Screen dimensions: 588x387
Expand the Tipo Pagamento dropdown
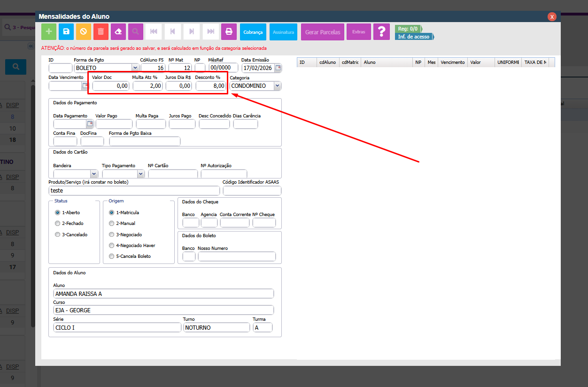click(140, 174)
